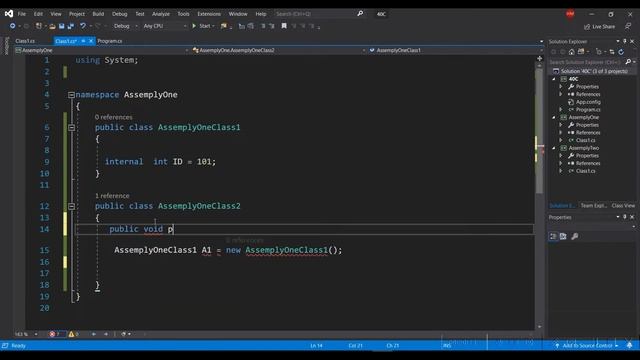Screen dimensions: 640x360
Task: Switch to the Class View tab
Action: point(623,205)
